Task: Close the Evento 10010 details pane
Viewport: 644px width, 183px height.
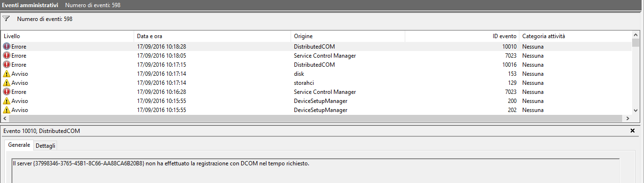Action: pyautogui.click(x=632, y=131)
